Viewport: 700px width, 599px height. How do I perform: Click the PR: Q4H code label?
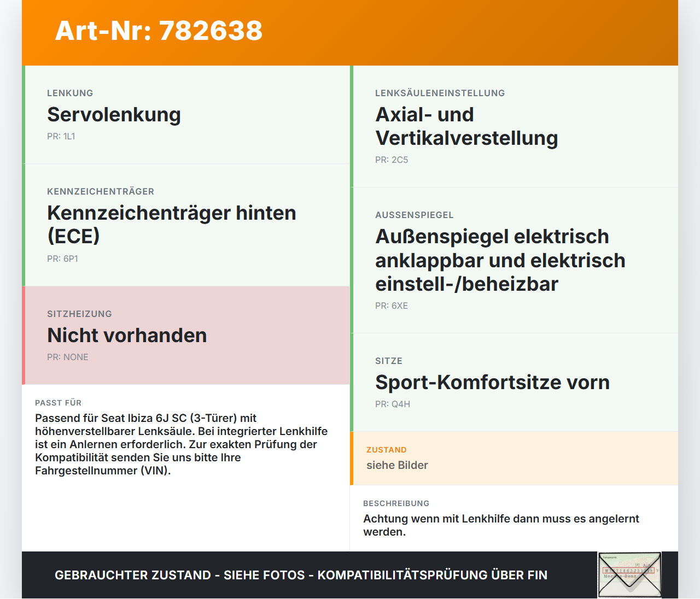393,404
